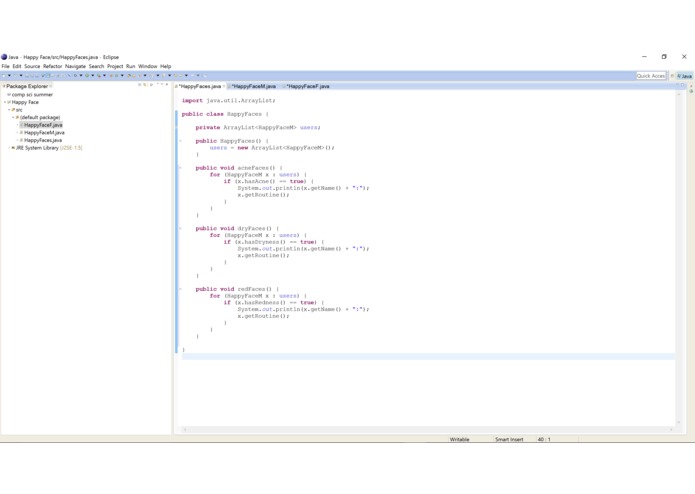The image size is (695, 494).
Task: Expand the HappyFaces.java tree node
Action: [17, 140]
